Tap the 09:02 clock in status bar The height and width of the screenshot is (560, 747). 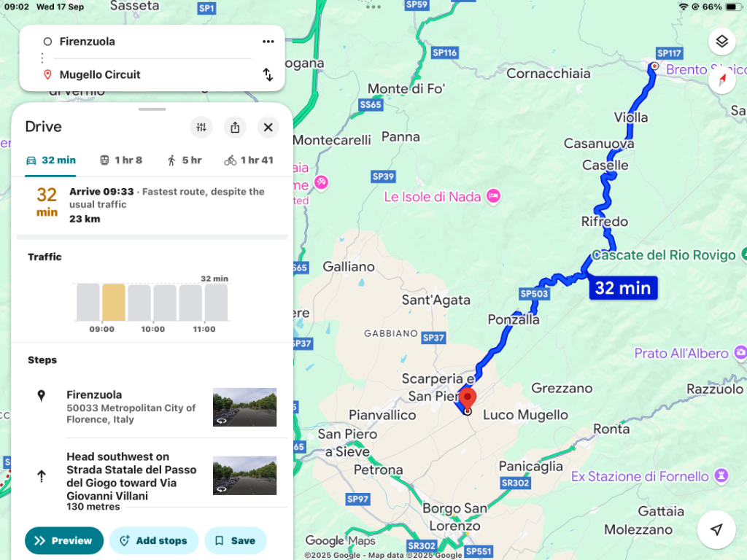click(x=17, y=7)
